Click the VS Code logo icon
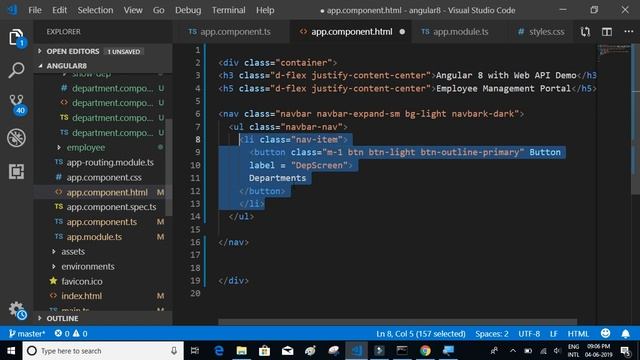The image size is (640, 360). pos(13,10)
